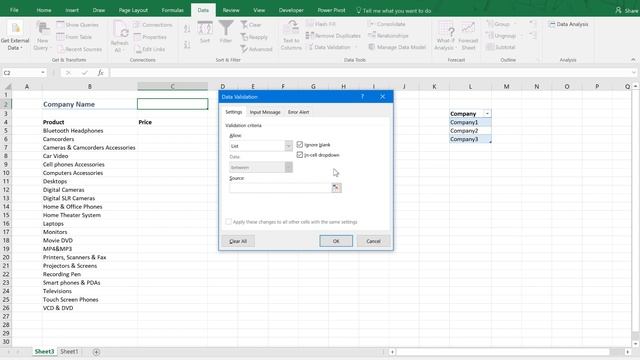
Task: Add a new sheet with plus icon
Action: pyautogui.click(x=96, y=352)
